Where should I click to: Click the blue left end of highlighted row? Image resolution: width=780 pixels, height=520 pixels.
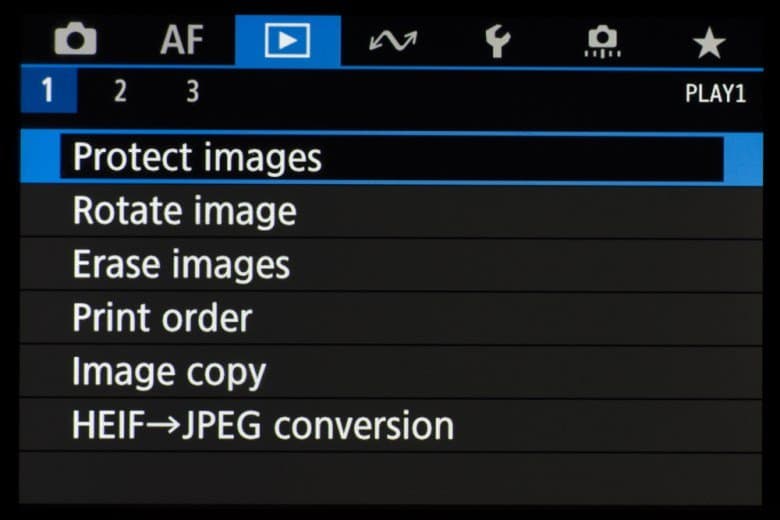(39, 158)
